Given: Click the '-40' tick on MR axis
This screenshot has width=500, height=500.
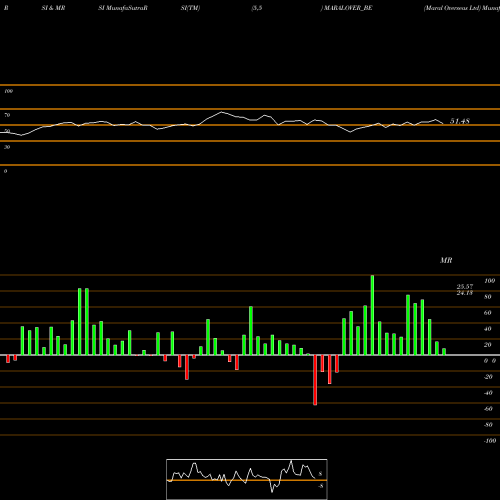Looking at the screenshot, I should [x=488, y=393].
